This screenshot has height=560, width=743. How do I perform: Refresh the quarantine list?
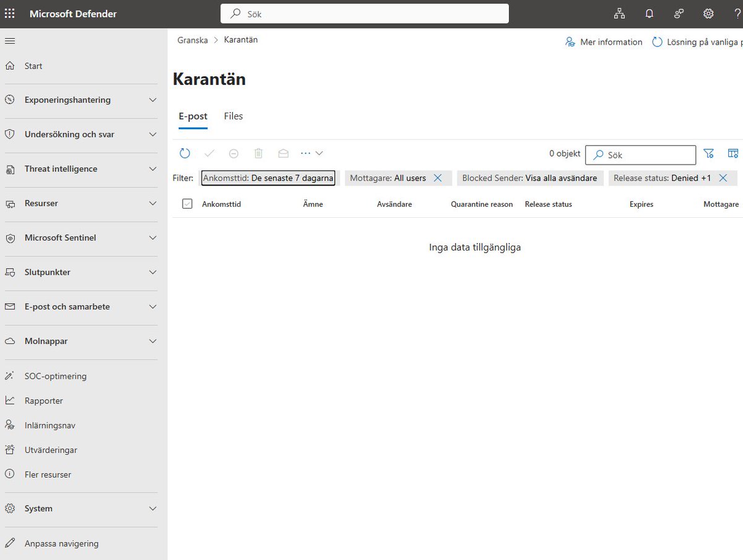point(185,153)
